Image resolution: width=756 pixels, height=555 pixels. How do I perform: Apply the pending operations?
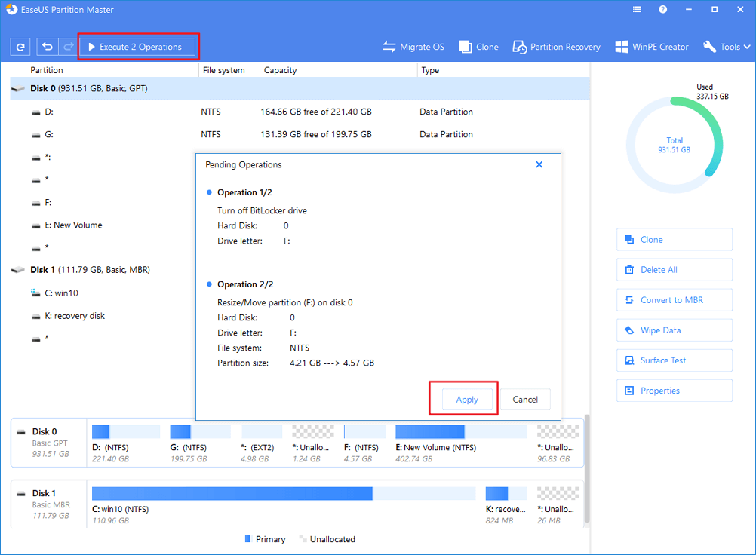tap(467, 400)
